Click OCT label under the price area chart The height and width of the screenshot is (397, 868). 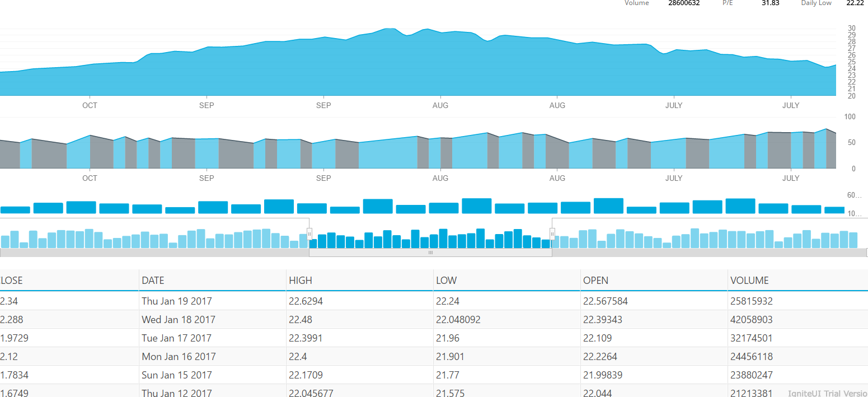[90, 105]
